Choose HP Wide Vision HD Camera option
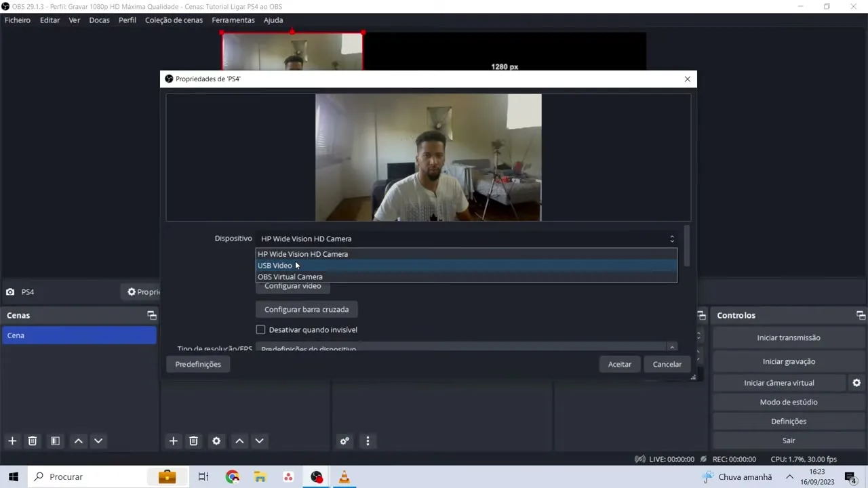The image size is (868, 488). tap(466, 254)
